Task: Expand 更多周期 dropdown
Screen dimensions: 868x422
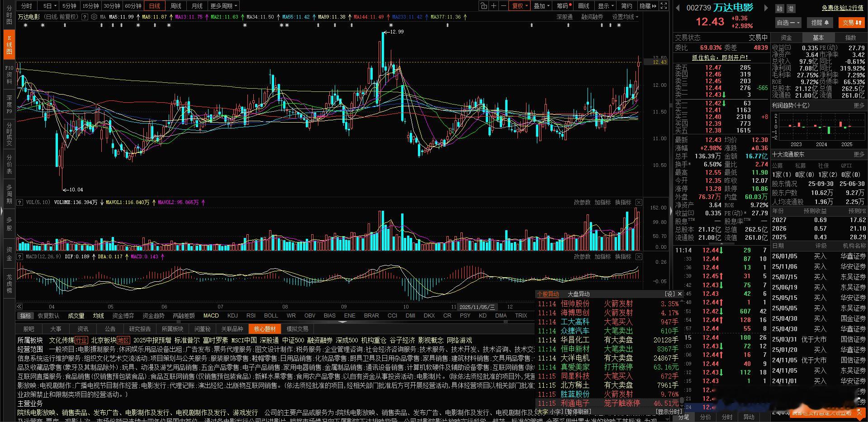Action: click(x=223, y=6)
